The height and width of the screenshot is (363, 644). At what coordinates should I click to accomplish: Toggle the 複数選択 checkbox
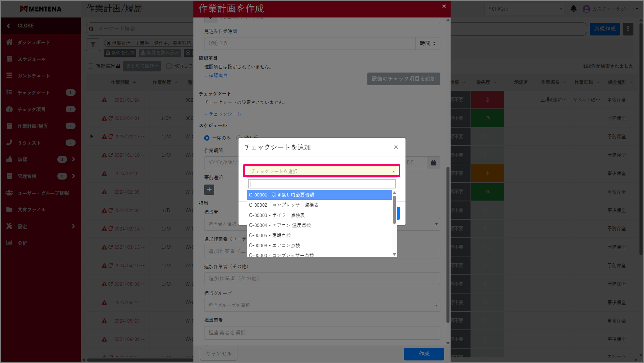point(91,66)
